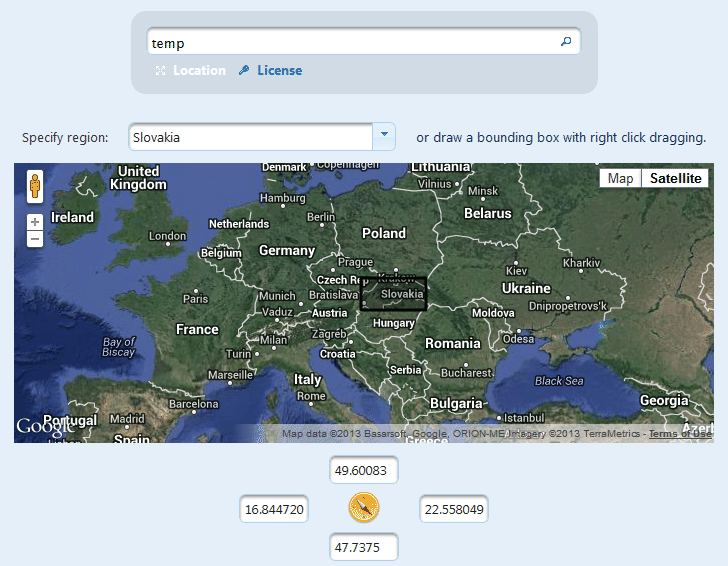Click the Rome city label
The height and width of the screenshot is (566, 728).
pos(311,396)
